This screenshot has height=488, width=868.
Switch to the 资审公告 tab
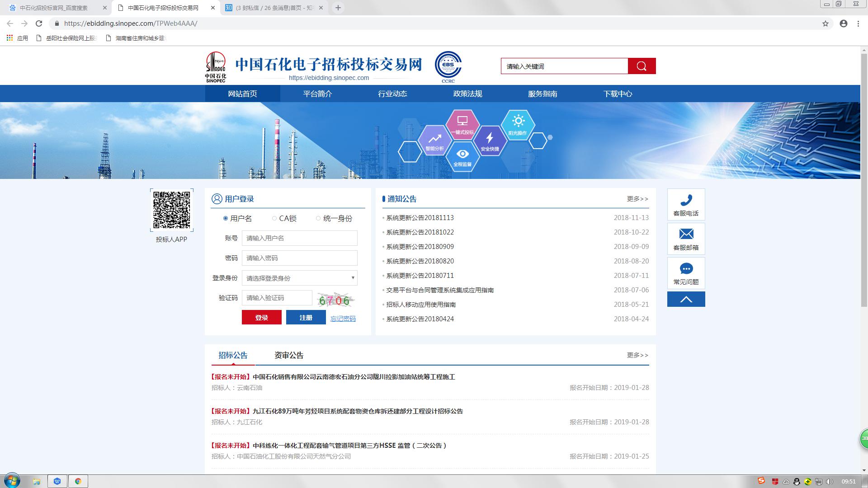289,355
